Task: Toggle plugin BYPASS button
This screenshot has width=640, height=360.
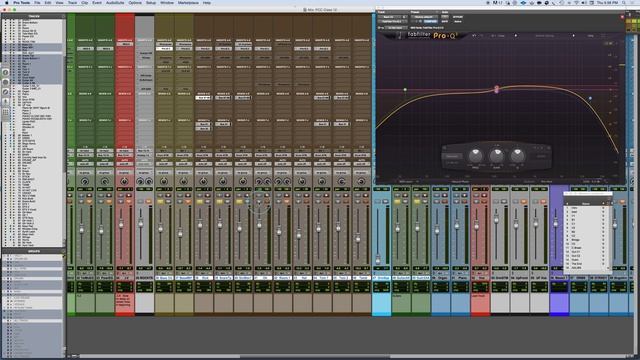Action: coord(458,17)
